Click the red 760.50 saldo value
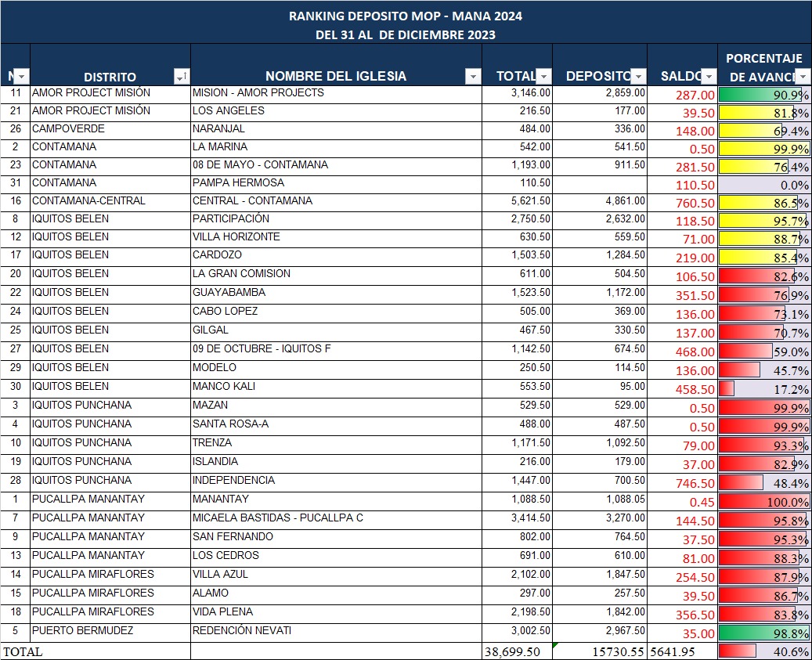 pos(695,204)
